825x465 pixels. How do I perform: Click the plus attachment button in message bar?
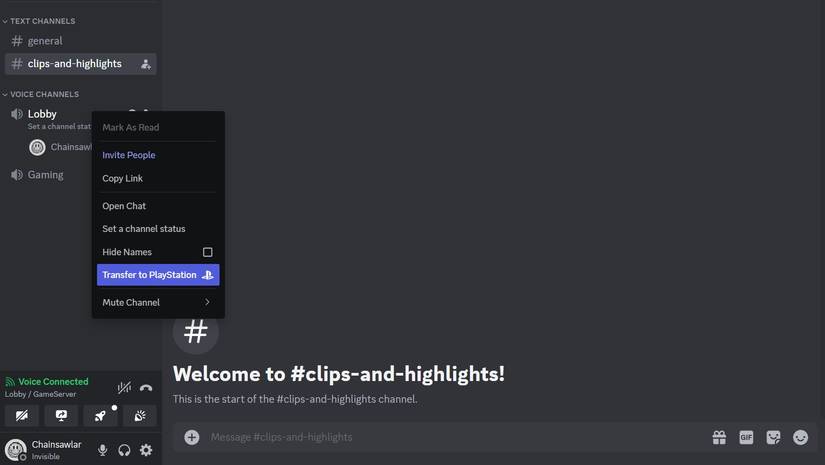click(192, 437)
